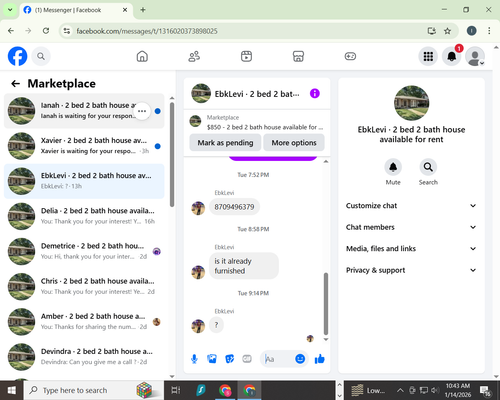Viewport: 500px width, 400px height.
Task: Open Windows Start menu
Action: pos(11,390)
